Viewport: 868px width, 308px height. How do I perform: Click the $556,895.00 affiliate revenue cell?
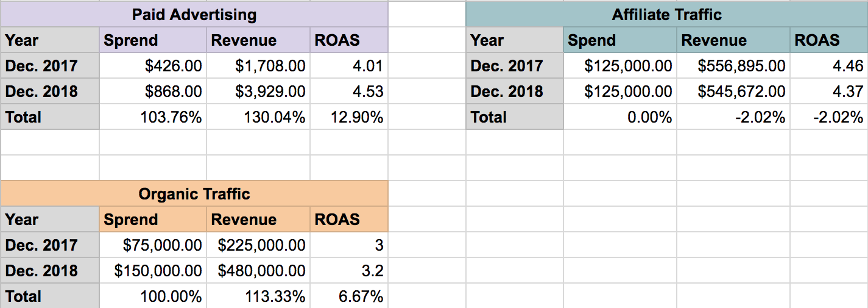(733, 66)
